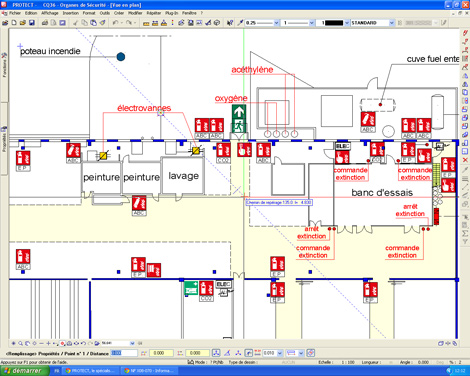
Task: Open the Insertion menu
Action: (71, 13)
